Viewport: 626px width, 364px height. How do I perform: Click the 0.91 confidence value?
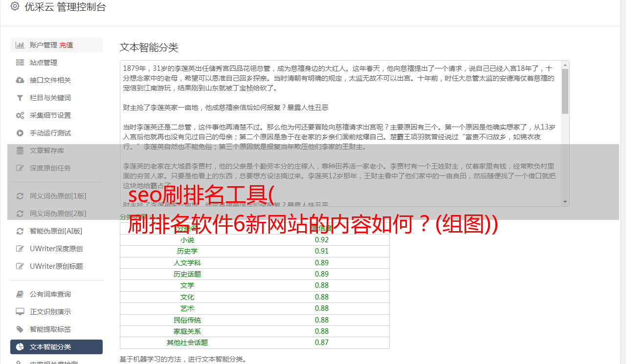[x=322, y=251]
